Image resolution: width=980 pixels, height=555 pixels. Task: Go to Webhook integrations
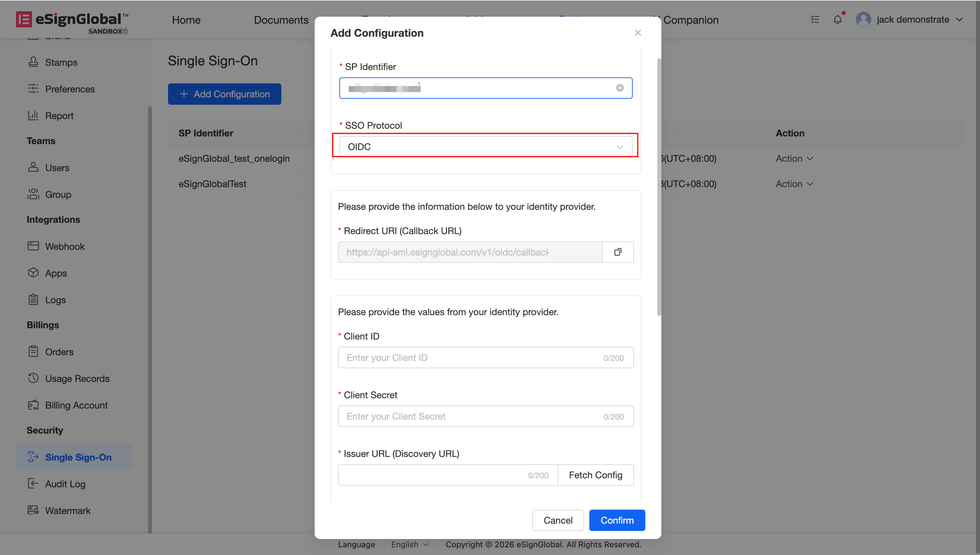pos(65,246)
